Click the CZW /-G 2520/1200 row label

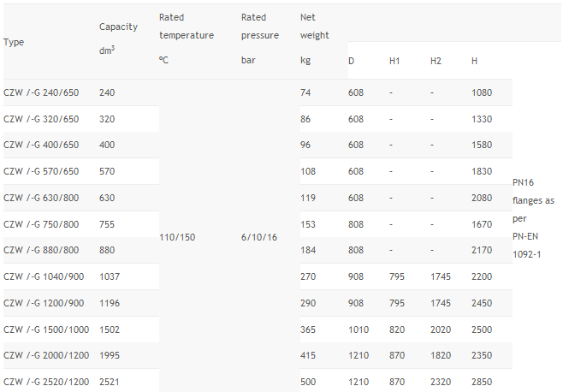(x=45, y=382)
